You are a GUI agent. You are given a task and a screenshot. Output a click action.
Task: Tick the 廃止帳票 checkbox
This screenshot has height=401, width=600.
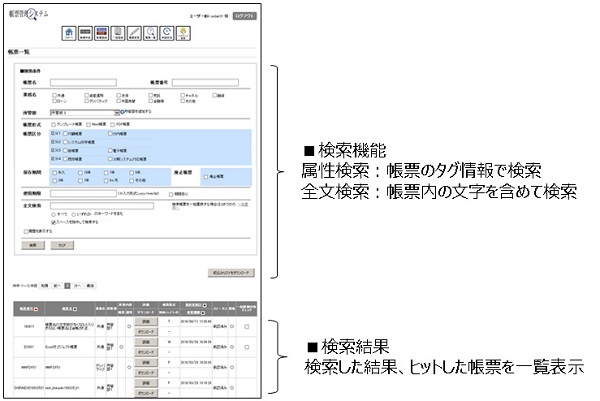[207, 175]
